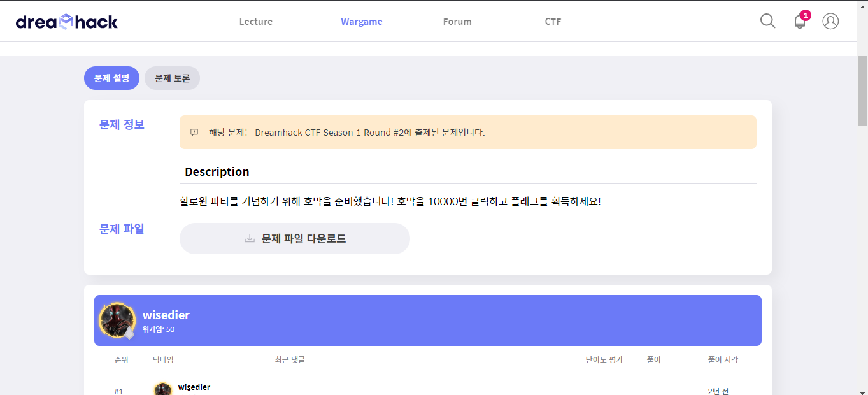Open the search magnifier icon
The width and height of the screenshot is (868, 395).
[768, 21]
